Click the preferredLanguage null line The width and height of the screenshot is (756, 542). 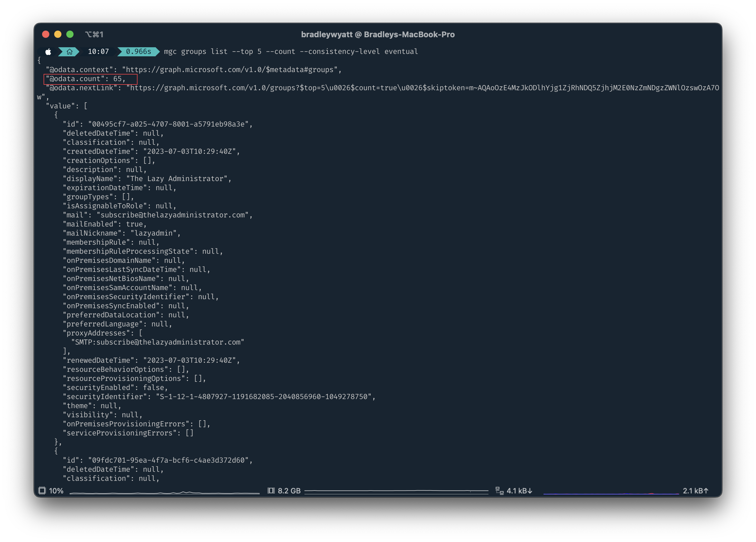click(117, 324)
